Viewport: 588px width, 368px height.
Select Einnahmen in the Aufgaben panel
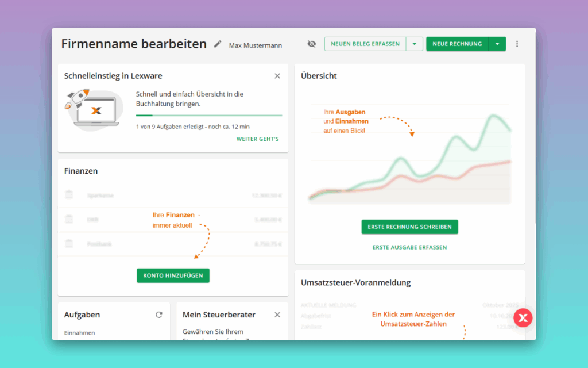[x=80, y=332]
